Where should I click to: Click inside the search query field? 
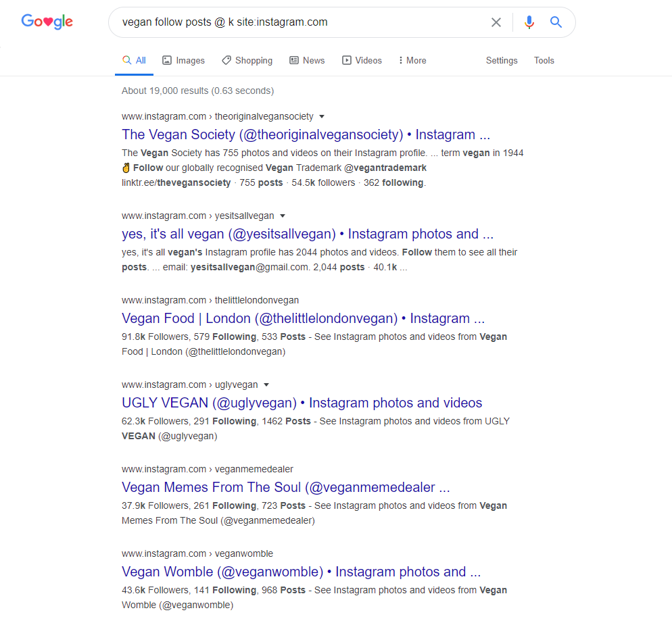pos(300,22)
